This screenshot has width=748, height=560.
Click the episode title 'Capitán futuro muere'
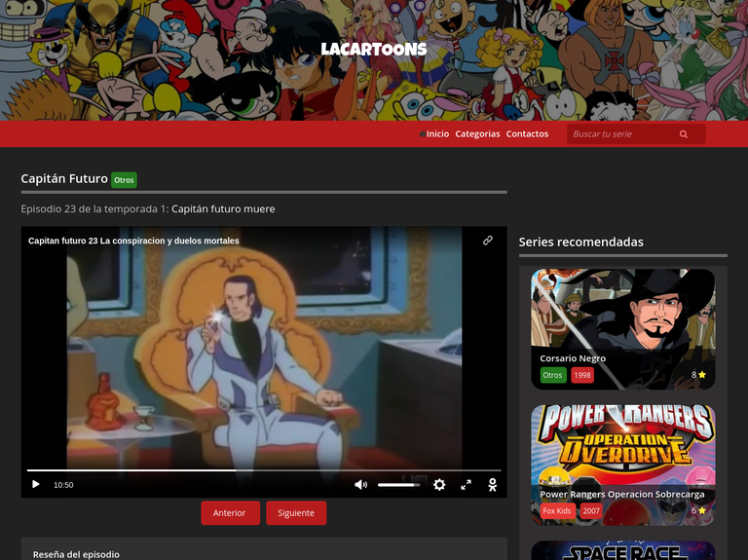[223, 209]
